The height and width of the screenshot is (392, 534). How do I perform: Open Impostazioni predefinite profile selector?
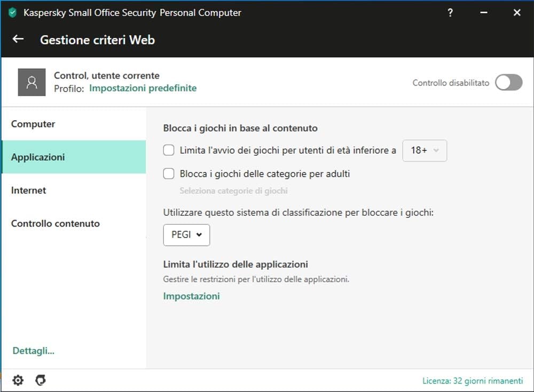[x=143, y=88]
